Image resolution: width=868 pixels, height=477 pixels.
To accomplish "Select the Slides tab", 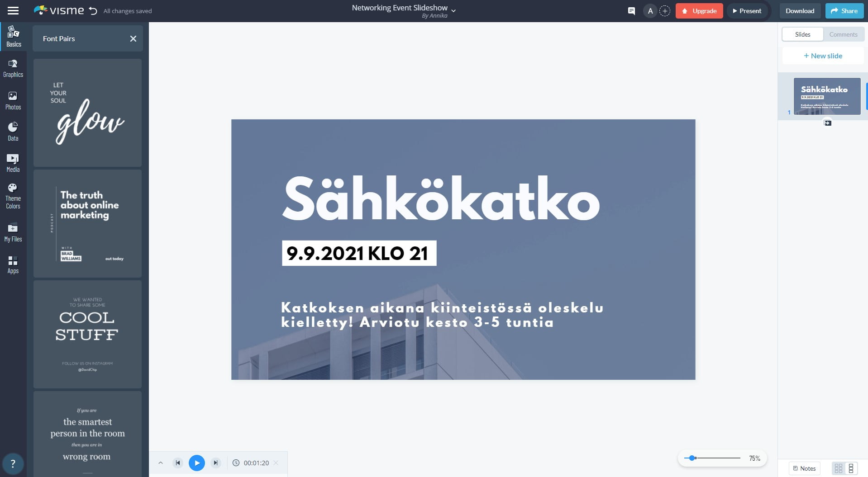I will click(x=802, y=34).
